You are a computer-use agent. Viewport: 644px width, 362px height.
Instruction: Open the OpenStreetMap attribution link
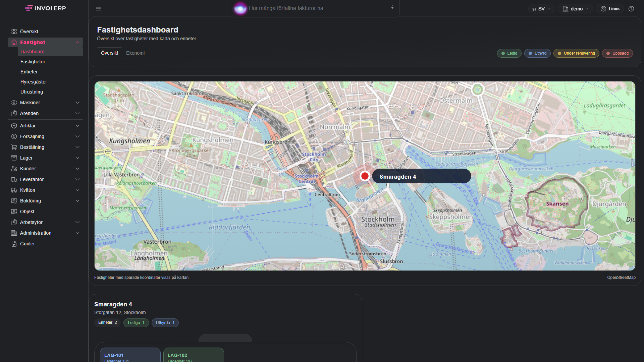coord(621,278)
